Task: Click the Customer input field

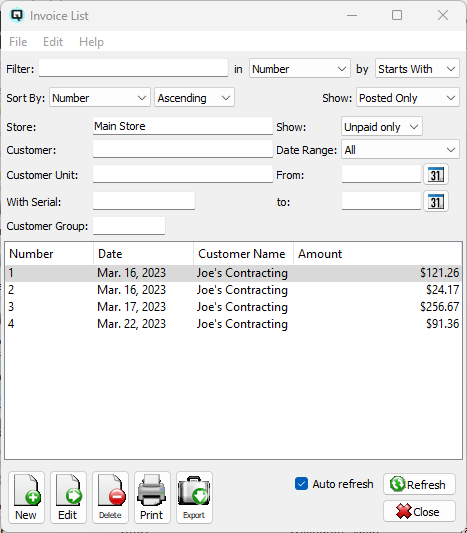Action: pyautogui.click(x=183, y=150)
